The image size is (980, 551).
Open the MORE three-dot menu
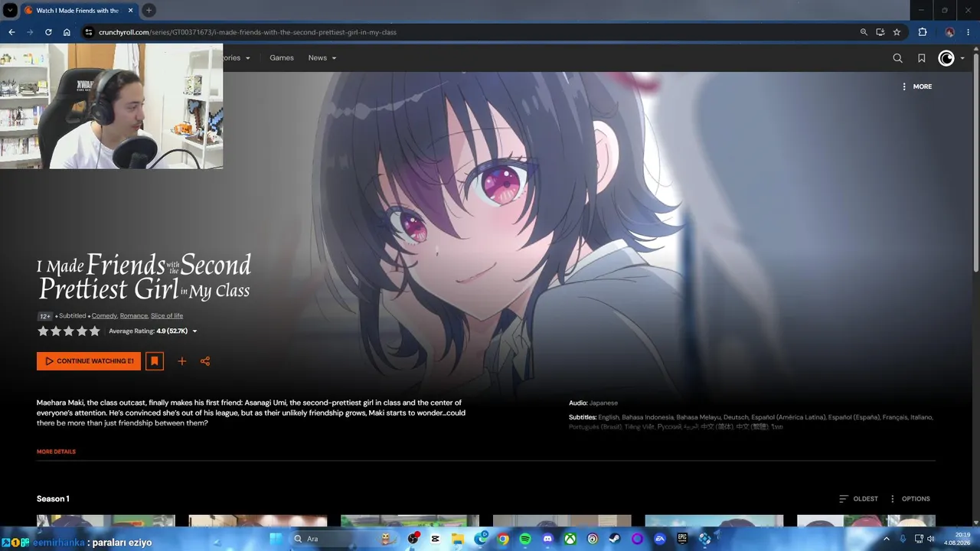point(916,86)
